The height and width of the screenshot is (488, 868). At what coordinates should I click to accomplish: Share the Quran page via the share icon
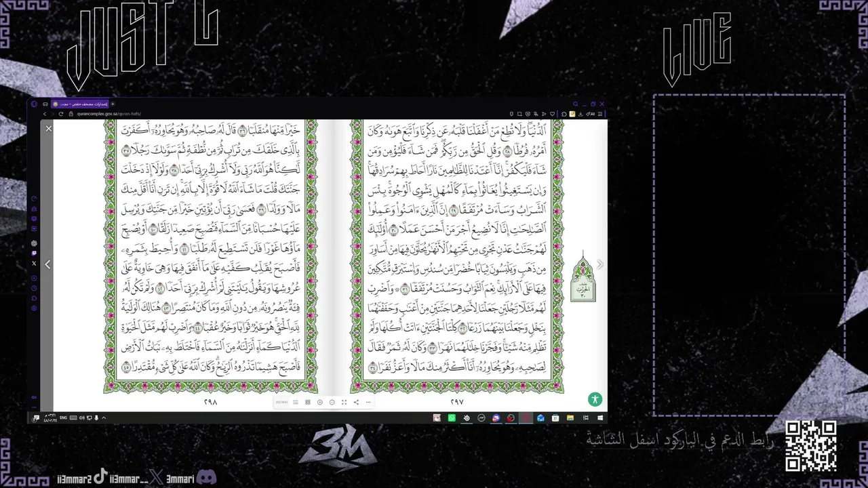click(x=356, y=403)
